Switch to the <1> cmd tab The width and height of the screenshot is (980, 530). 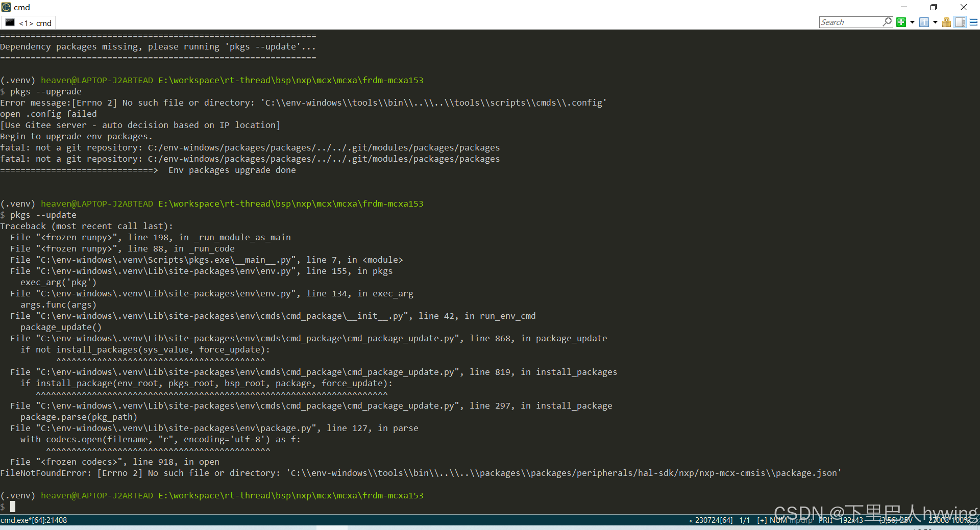coord(35,22)
